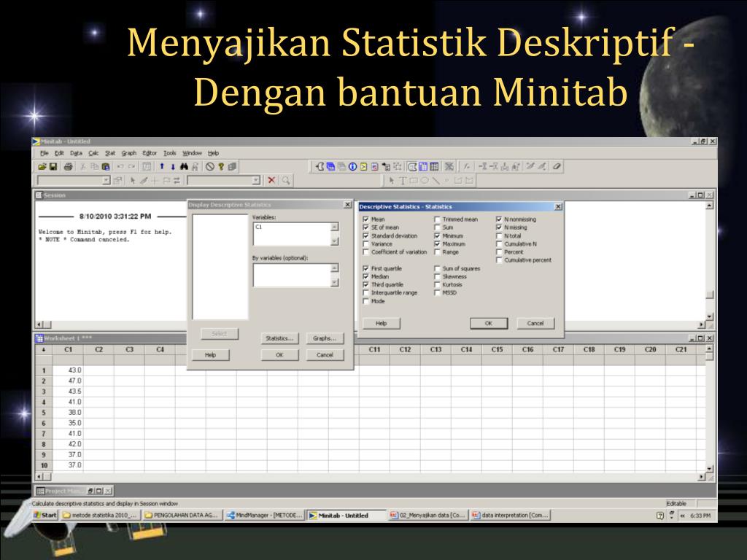747x560 pixels.
Task: Click the Graphs... button
Action: tap(325, 338)
